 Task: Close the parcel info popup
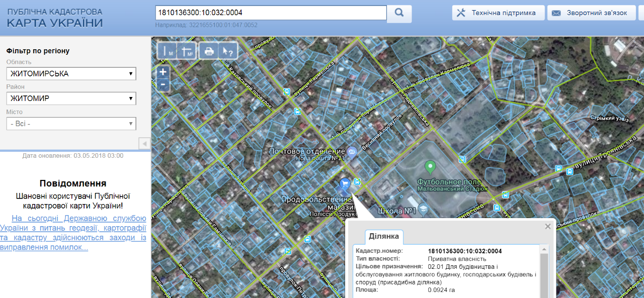coord(548,227)
